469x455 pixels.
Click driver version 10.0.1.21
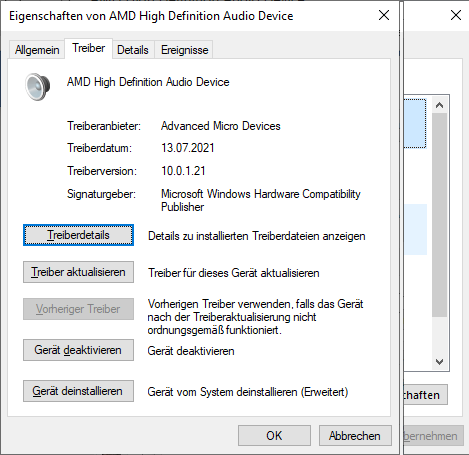coord(183,171)
